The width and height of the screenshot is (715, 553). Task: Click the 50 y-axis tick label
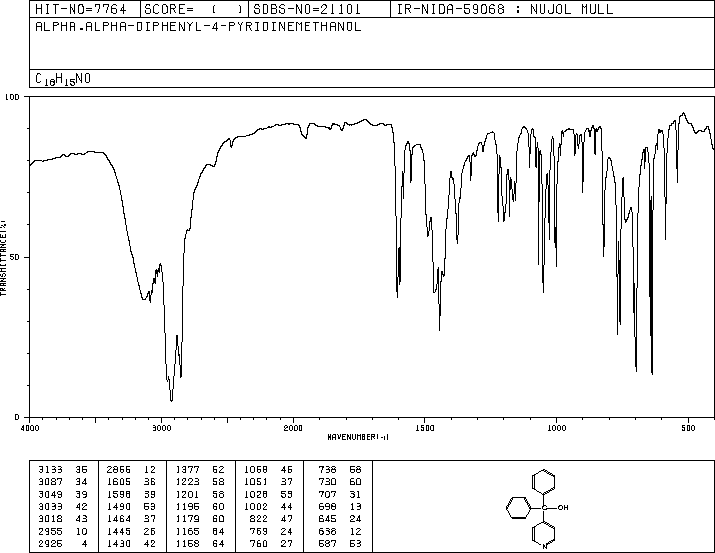pos(14,257)
